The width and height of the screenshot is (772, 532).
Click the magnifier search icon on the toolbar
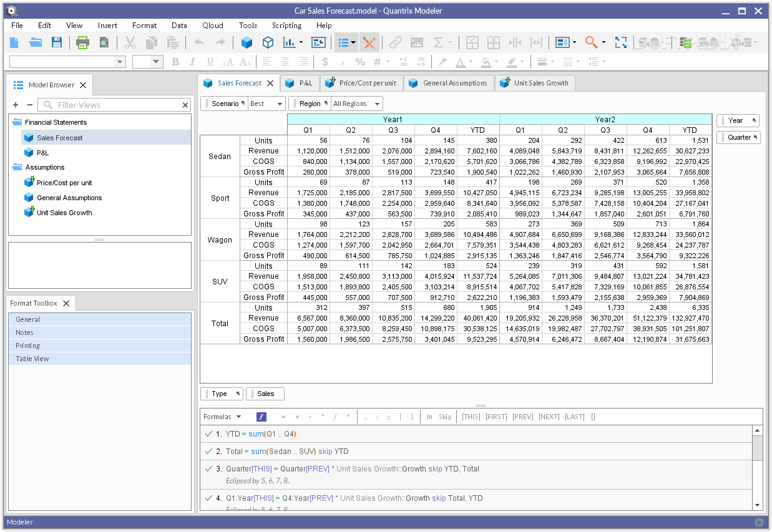pyautogui.click(x=589, y=42)
